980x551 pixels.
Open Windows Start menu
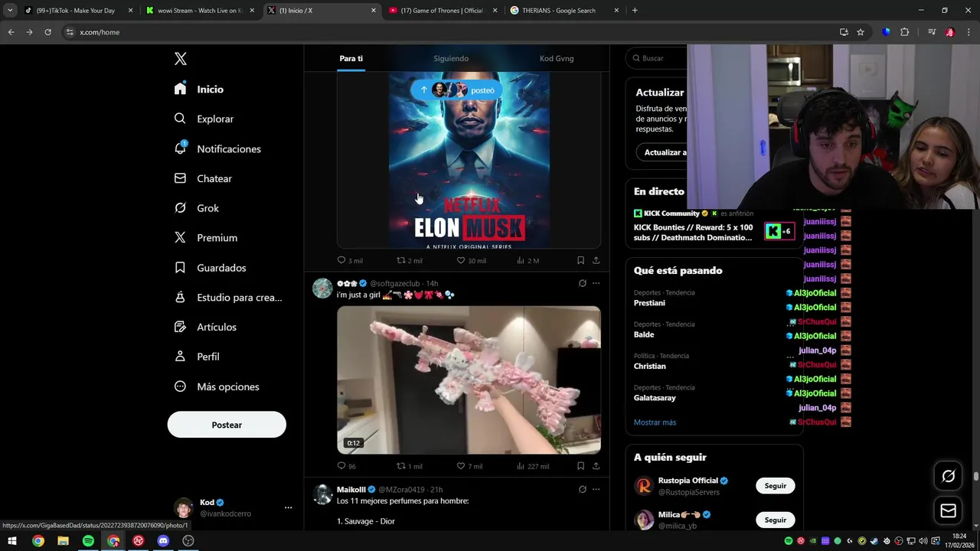click(12, 541)
